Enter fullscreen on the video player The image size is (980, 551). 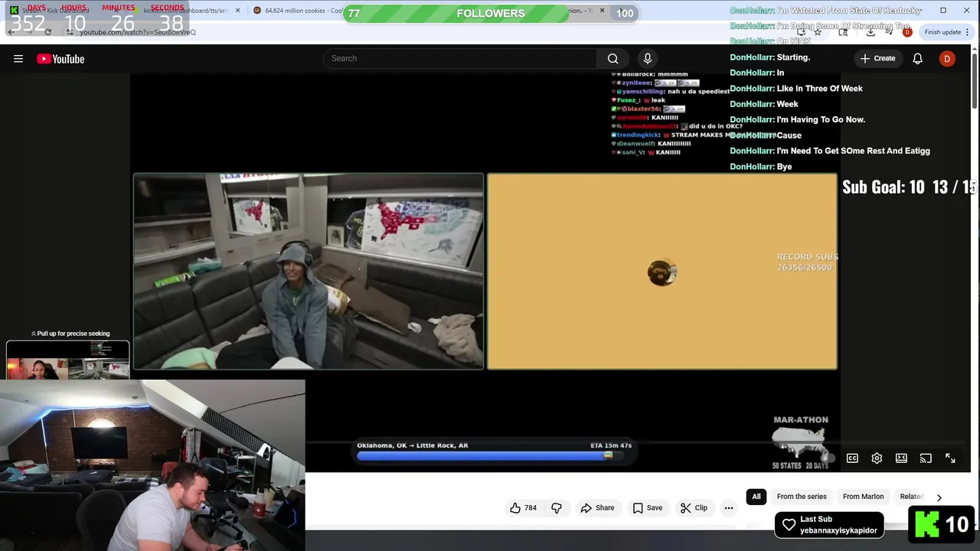(950, 458)
